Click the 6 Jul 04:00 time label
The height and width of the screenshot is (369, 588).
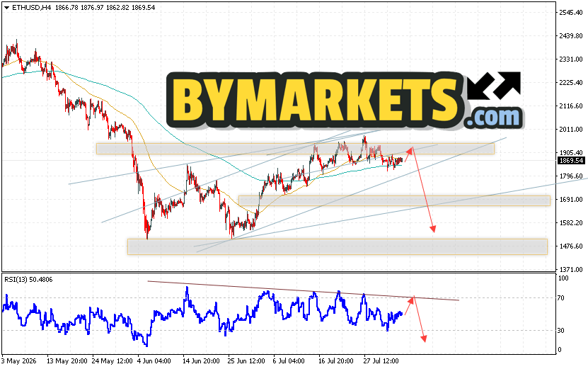289,361
